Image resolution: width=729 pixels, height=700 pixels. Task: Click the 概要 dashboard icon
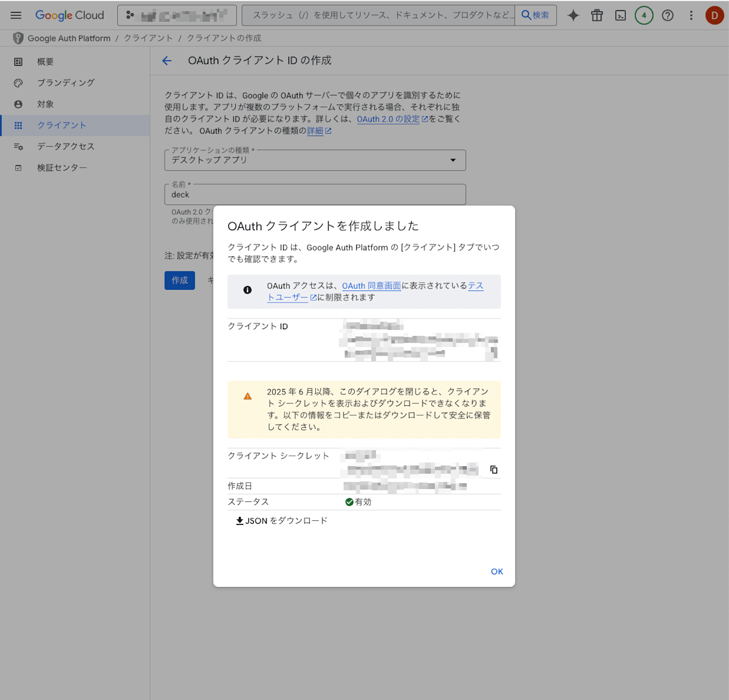click(x=18, y=61)
